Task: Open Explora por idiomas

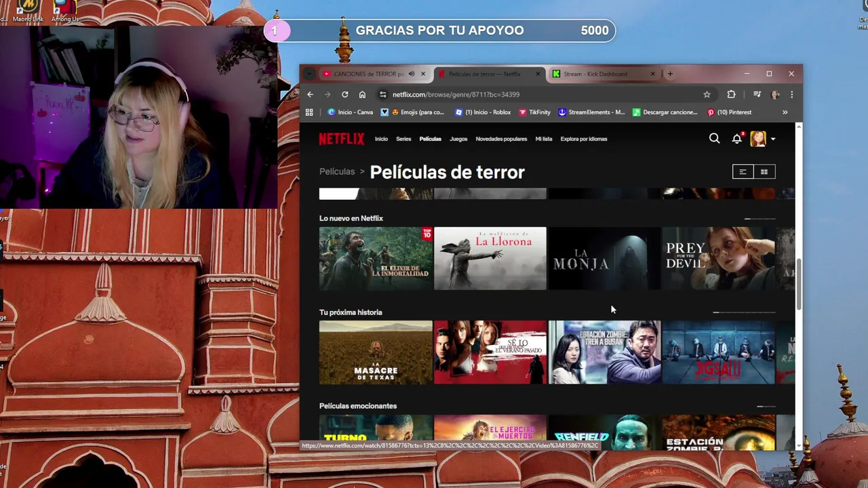Action: pyautogui.click(x=584, y=139)
